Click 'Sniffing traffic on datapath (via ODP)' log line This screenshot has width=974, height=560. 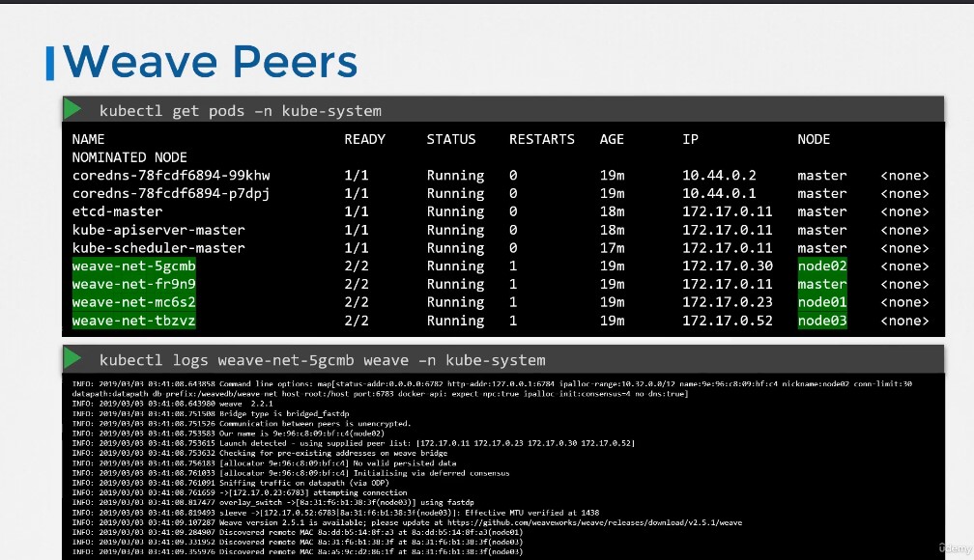[x=230, y=483]
